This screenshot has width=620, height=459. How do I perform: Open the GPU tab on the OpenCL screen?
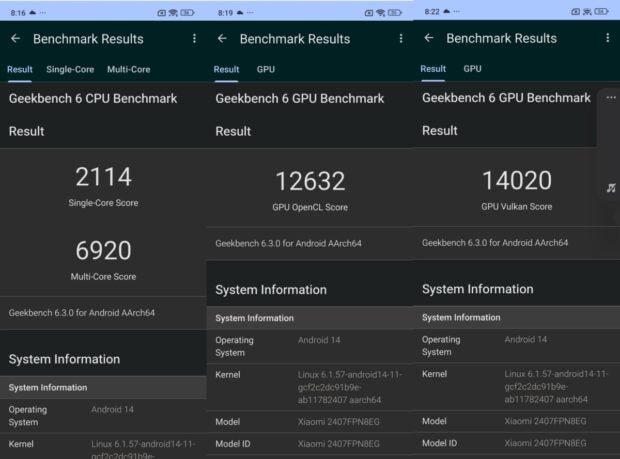(x=265, y=69)
